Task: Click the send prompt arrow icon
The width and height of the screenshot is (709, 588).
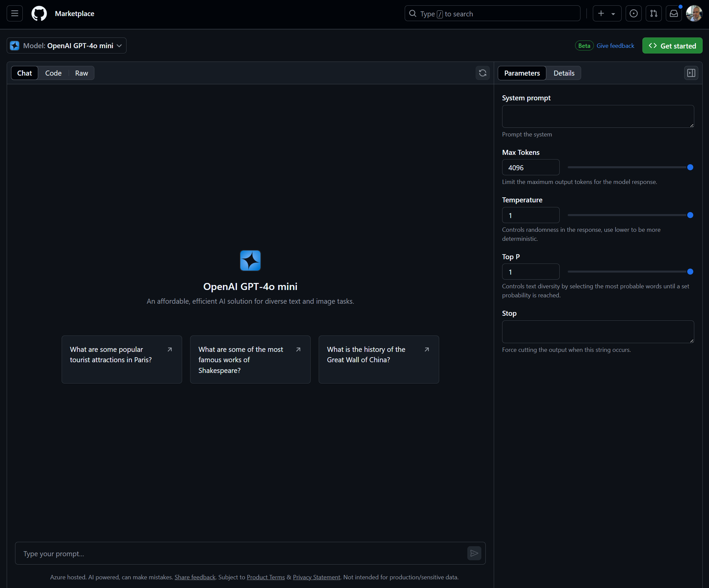Action: [474, 553]
